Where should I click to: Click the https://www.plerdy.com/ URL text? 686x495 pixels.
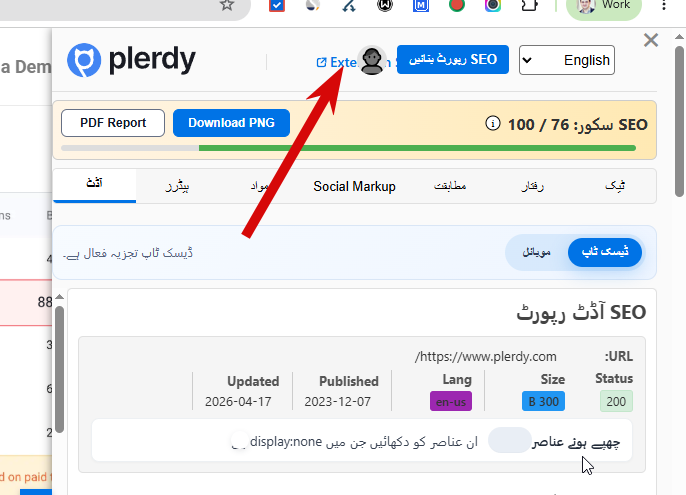tap(486, 357)
